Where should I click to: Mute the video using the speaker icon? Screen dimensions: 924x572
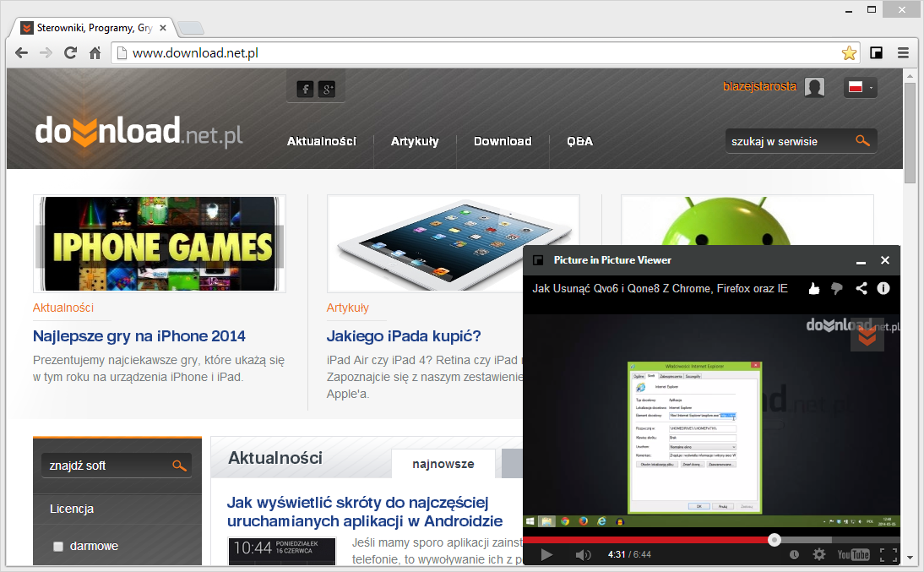(583, 554)
